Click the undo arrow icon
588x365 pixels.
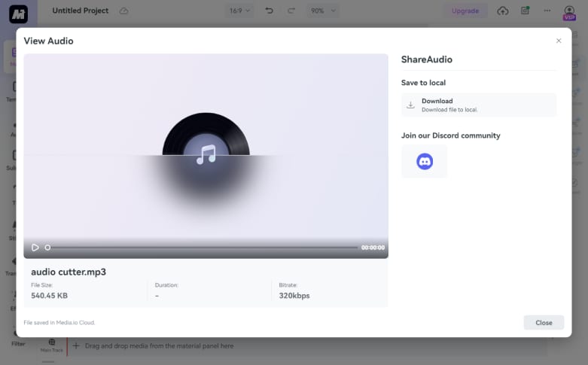pos(270,11)
